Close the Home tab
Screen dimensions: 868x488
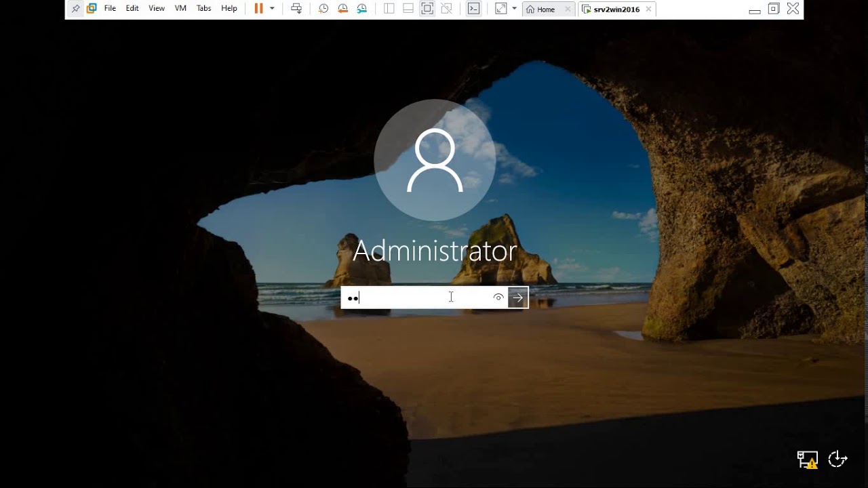pyautogui.click(x=568, y=9)
